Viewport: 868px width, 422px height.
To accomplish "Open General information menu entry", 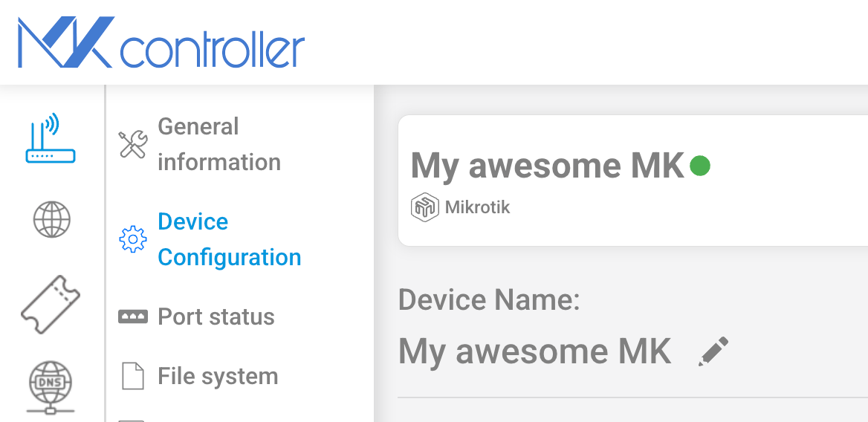I will pyautogui.click(x=219, y=144).
